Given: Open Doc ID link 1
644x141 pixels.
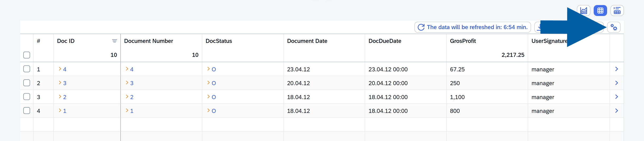Looking at the screenshot, I should click(65, 111).
